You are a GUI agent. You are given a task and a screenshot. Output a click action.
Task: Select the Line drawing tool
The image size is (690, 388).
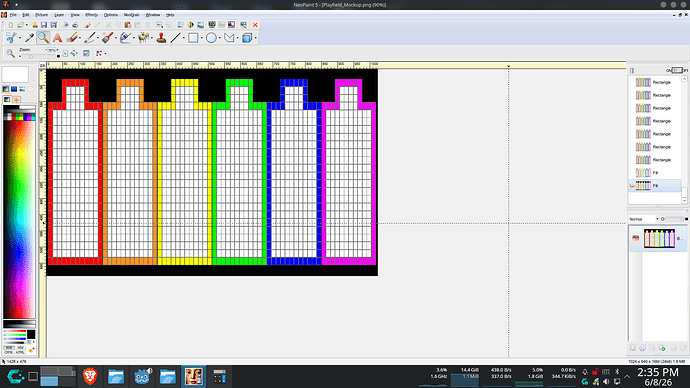click(175, 38)
